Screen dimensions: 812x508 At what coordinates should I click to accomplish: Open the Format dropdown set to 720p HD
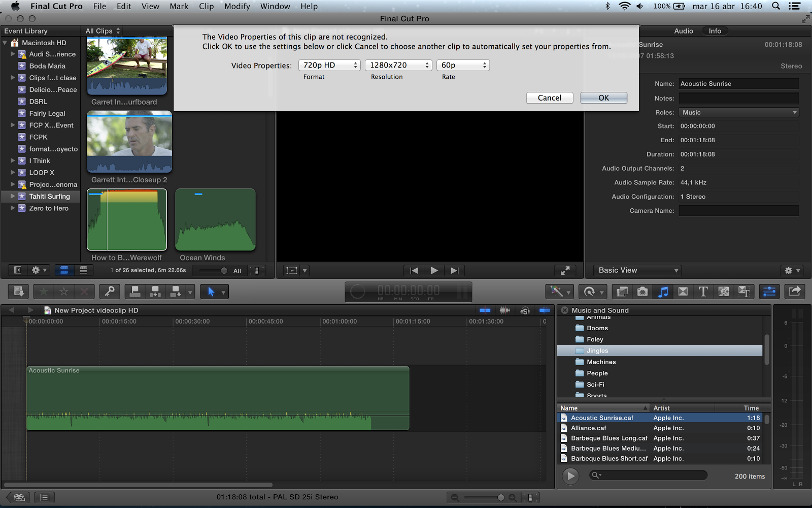click(x=329, y=65)
